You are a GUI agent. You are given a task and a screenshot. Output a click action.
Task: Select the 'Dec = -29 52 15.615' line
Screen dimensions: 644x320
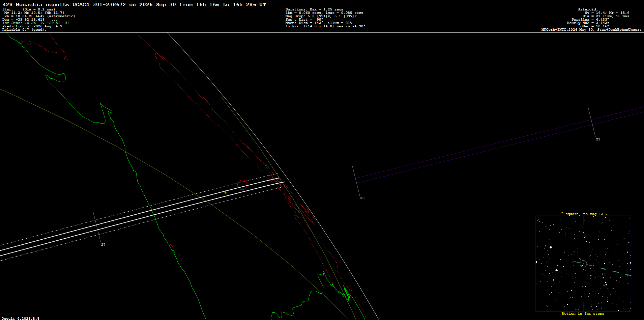[24, 20]
